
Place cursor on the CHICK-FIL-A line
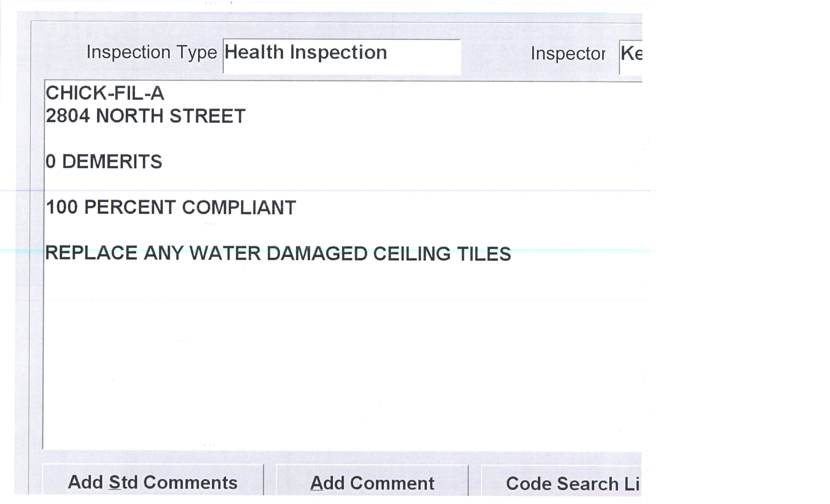(105, 93)
